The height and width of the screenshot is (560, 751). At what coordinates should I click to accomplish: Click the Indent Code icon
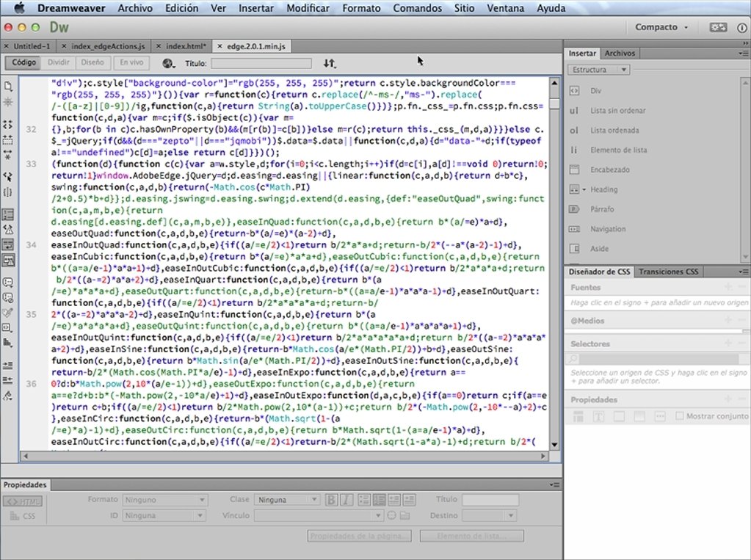[8, 365]
